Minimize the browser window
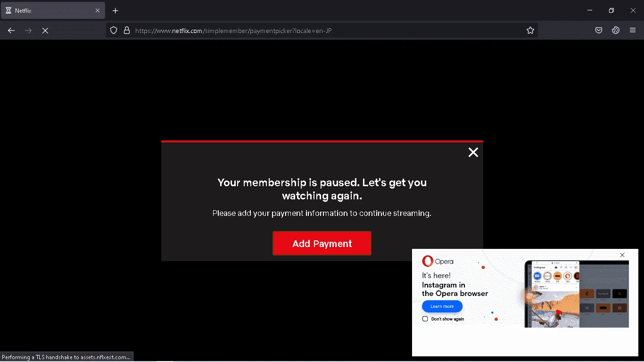644x362 pixels. tap(590, 10)
